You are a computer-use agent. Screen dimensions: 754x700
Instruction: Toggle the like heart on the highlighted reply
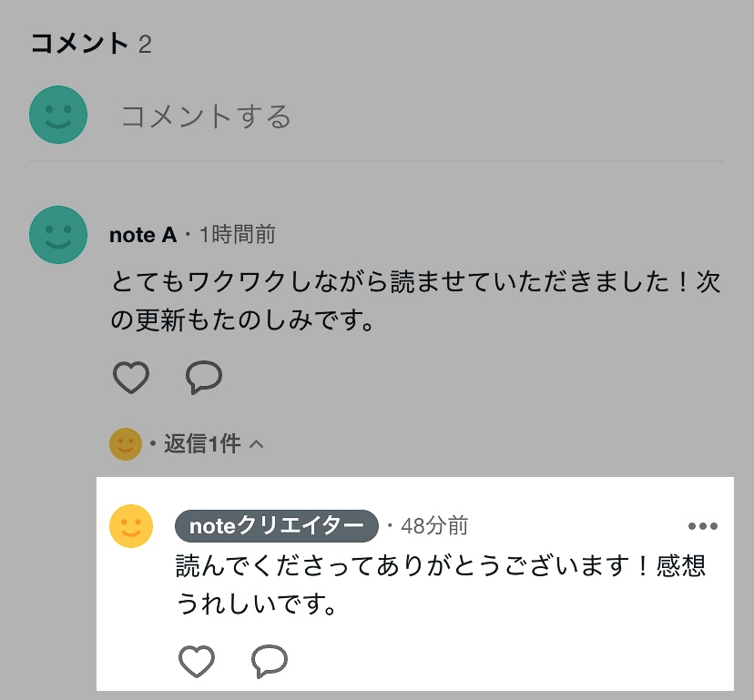197,662
